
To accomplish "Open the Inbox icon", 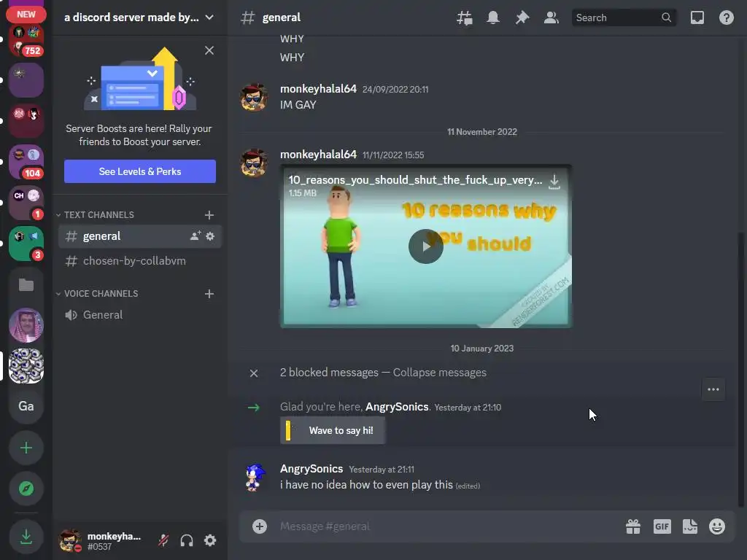I will pos(697,17).
